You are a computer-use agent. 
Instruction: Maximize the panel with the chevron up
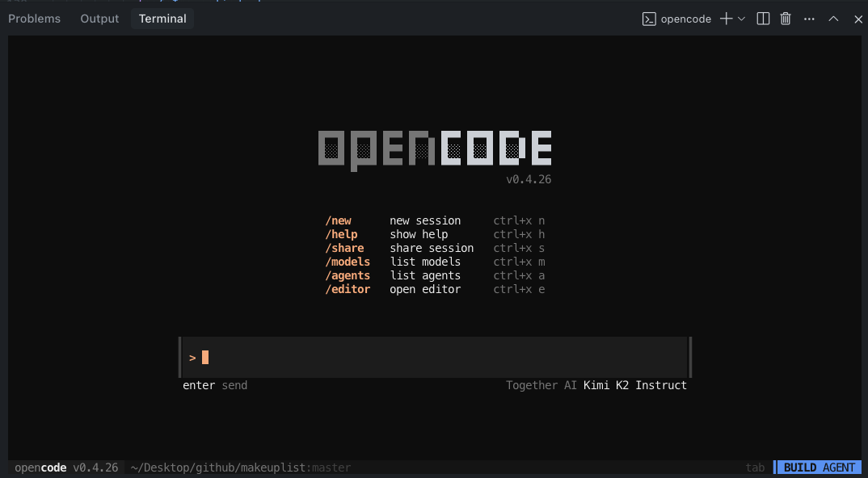(x=833, y=19)
